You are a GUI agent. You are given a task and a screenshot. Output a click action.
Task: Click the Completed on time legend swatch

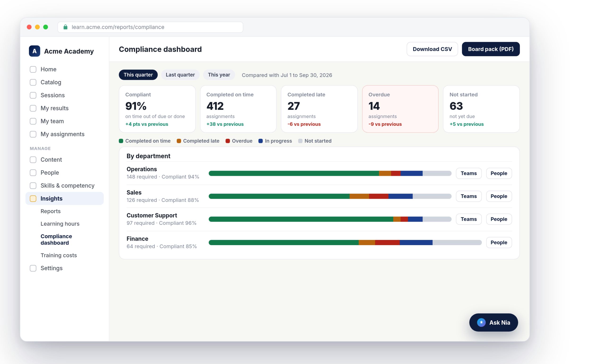click(x=121, y=141)
